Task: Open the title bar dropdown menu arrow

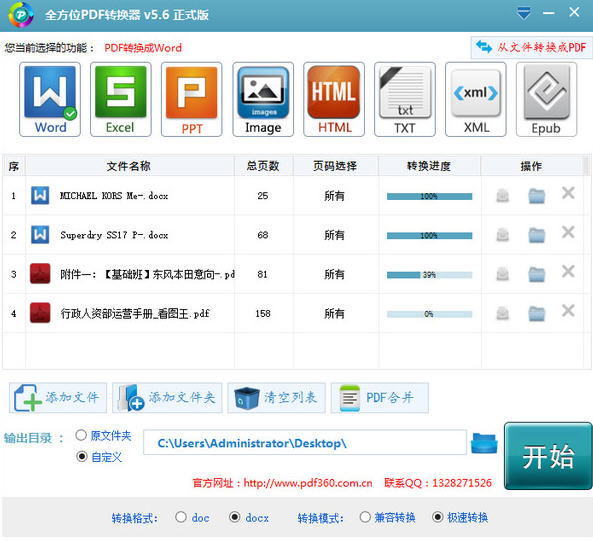Action: point(524,13)
